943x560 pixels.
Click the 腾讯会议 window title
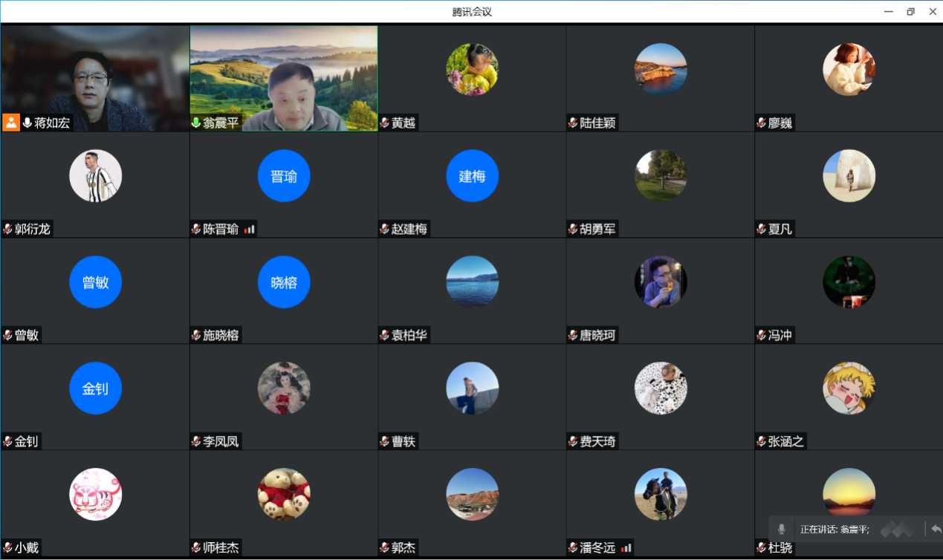(x=472, y=12)
